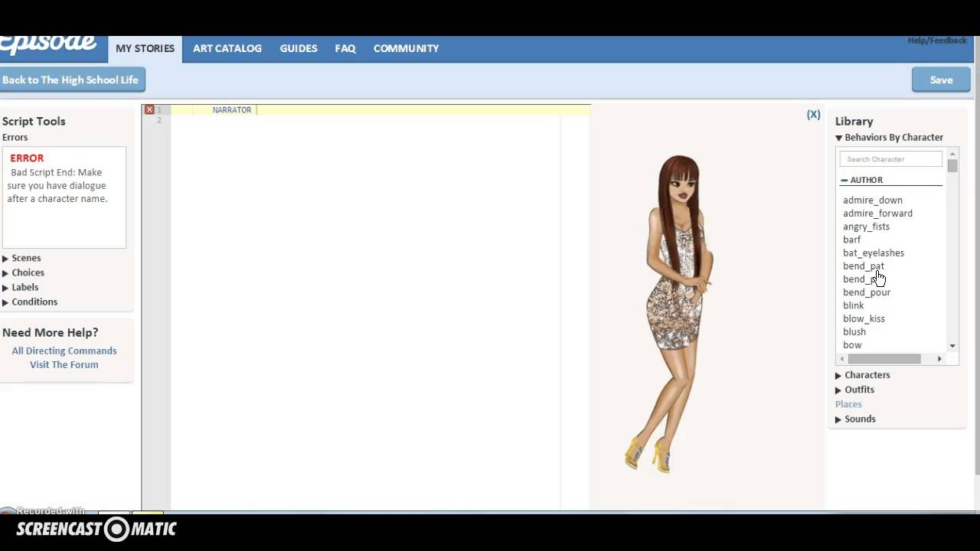Open the MY STORIES tab
Viewport: 980px width, 551px height.
coord(145,48)
